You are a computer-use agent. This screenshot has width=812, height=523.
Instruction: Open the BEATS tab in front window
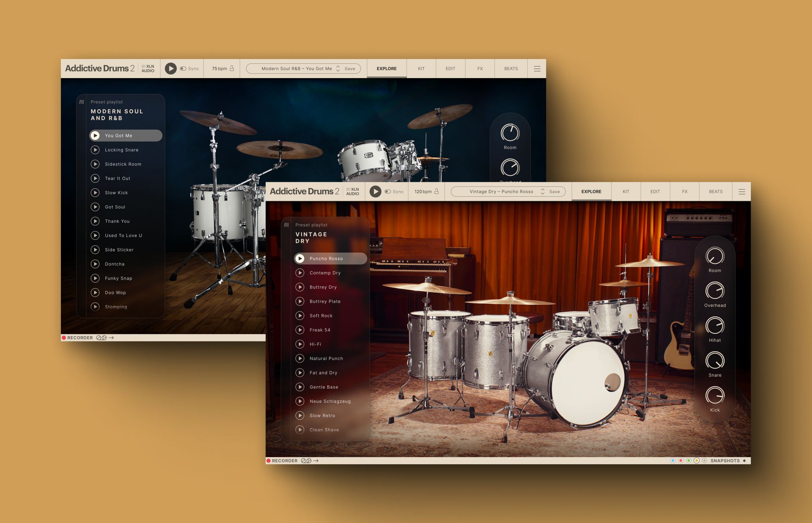pos(716,192)
